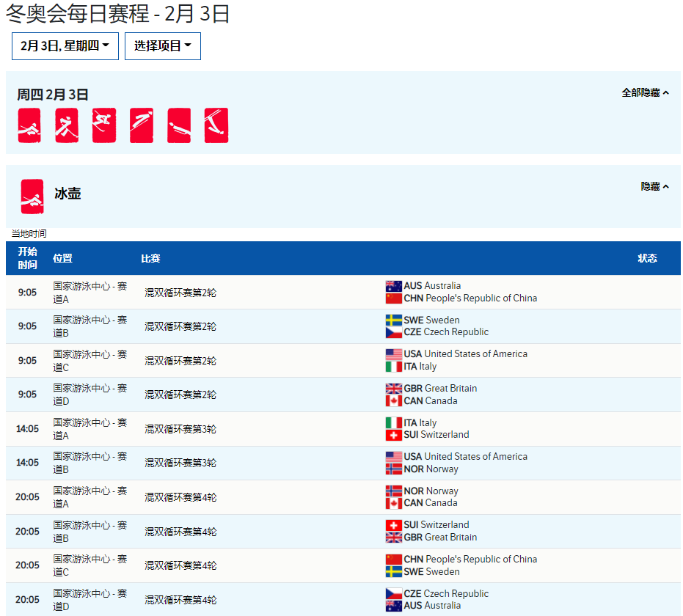Click the Norway flag in 14:05 match
Screen dimensions: 683x616
tap(394, 469)
